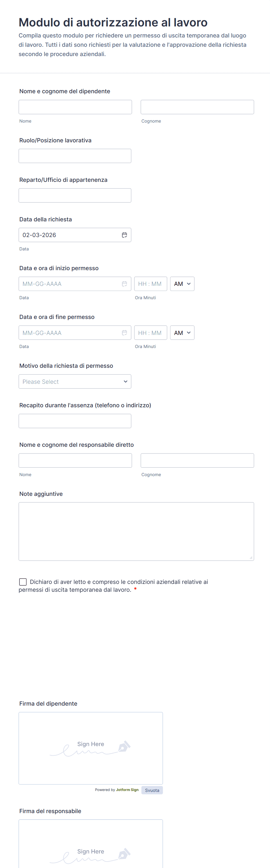Expand Motivo della richiesta di permesso dropdown
Screen dimensions: 270x868
[x=75, y=381]
